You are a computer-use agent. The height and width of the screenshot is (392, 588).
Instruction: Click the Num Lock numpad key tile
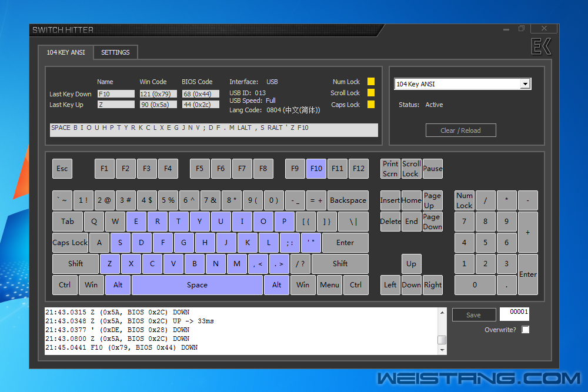465,200
